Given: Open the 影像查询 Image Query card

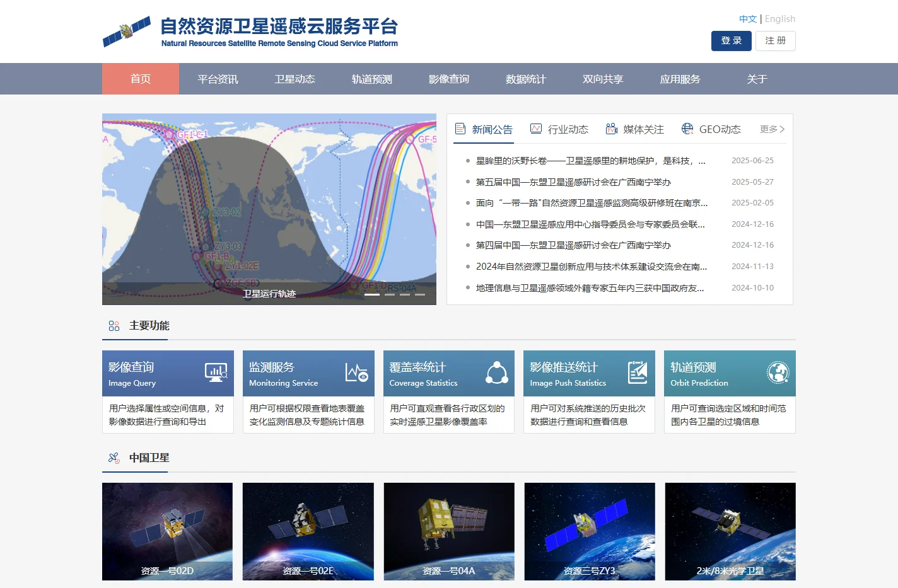Looking at the screenshot, I should pyautogui.click(x=168, y=392).
